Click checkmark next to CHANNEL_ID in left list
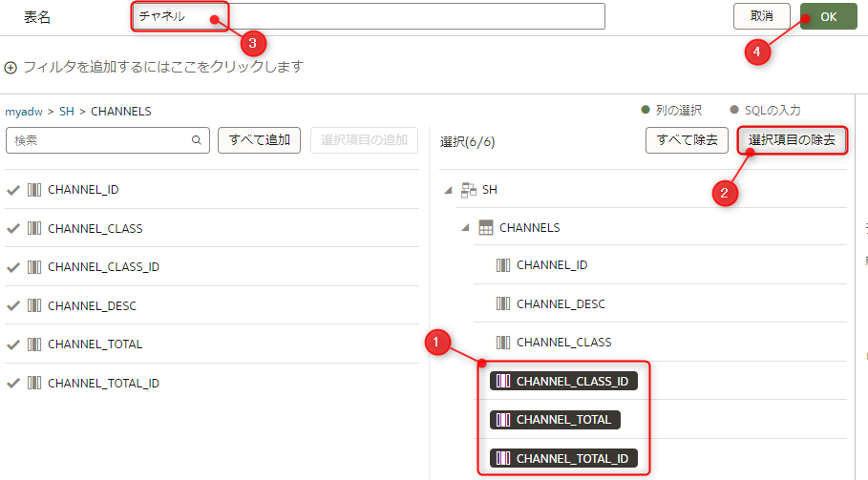The width and height of the screenshot is (868, 480). [x=13, y=190]
